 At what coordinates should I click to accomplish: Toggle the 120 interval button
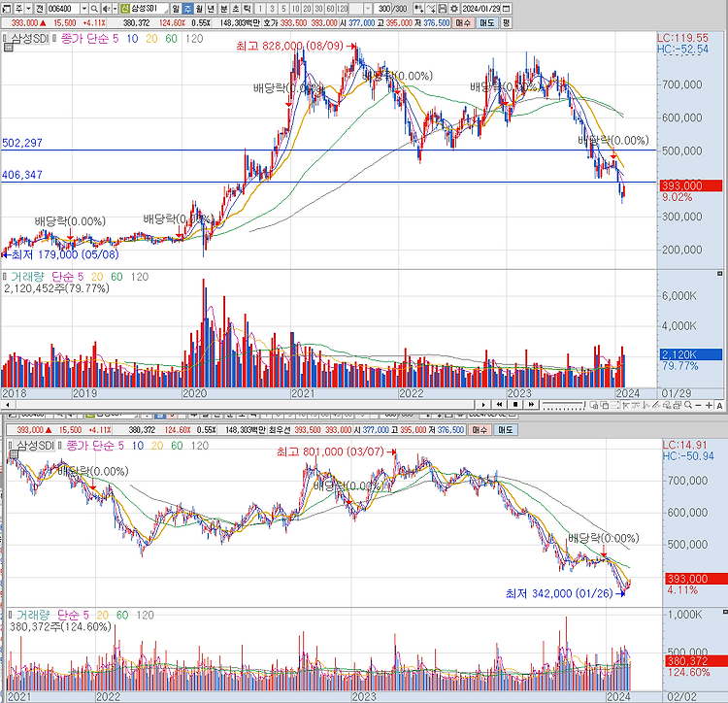(343, 9)
